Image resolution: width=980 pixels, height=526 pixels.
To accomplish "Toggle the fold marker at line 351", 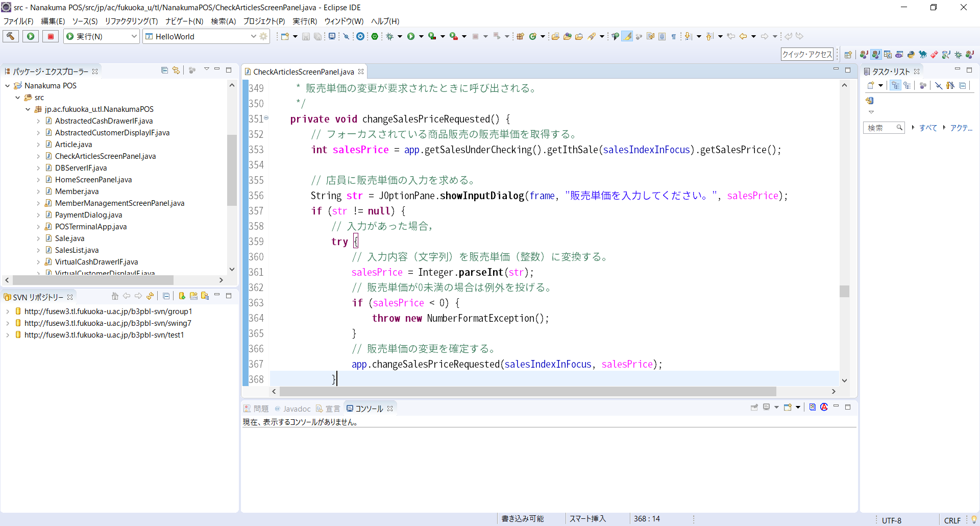I will pyautogui.click(x=266, y=118).
